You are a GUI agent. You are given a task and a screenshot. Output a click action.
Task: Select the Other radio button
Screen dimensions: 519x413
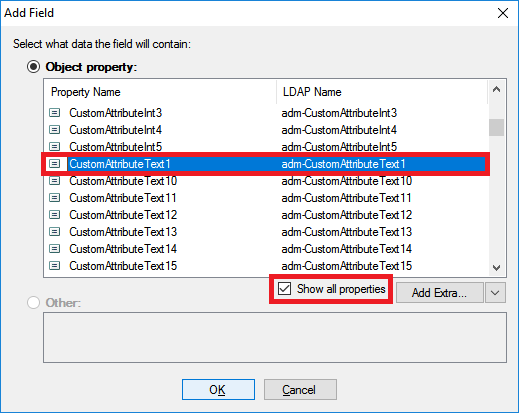(33, 303)
